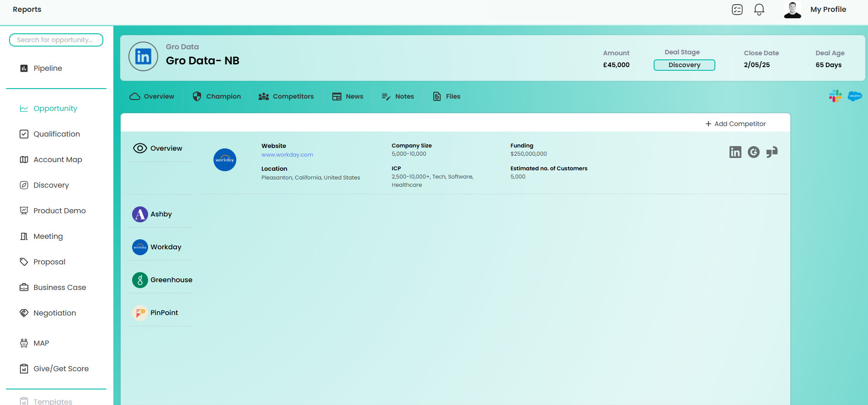Viewport: 868px width, 405px height.
Task: Click the £45,000 amount value
Action: pos(616,65)
